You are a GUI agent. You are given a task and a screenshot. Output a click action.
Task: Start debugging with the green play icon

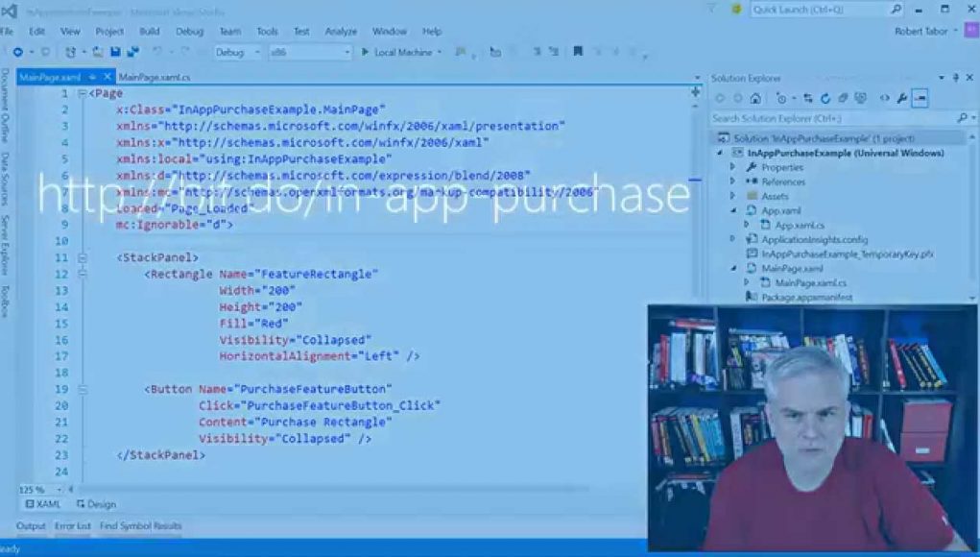(365, 52)
